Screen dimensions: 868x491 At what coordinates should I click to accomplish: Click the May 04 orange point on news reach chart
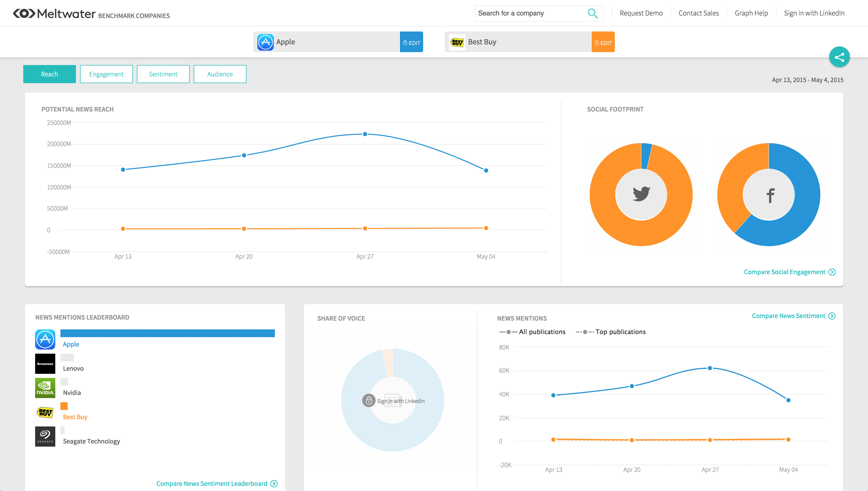click(486, 228)
